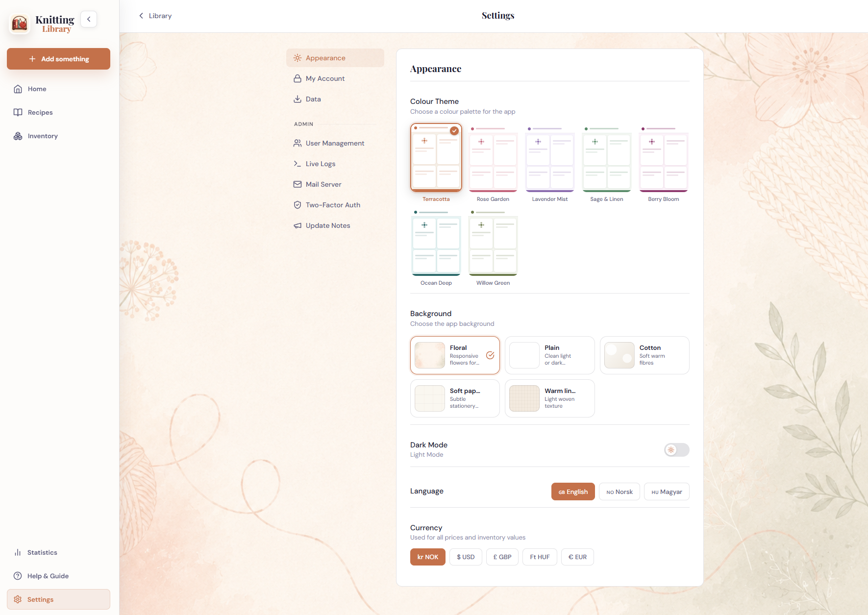Click the Cotton background thumbnail

pyautogui.click(x=620, y=355)
